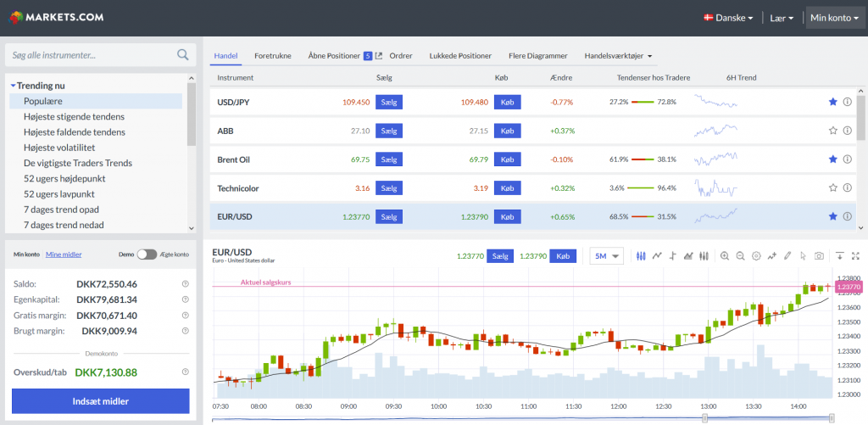Click help icon beside Overskud/tab
This screenshot has height=425, width=868.
(186, 372)
